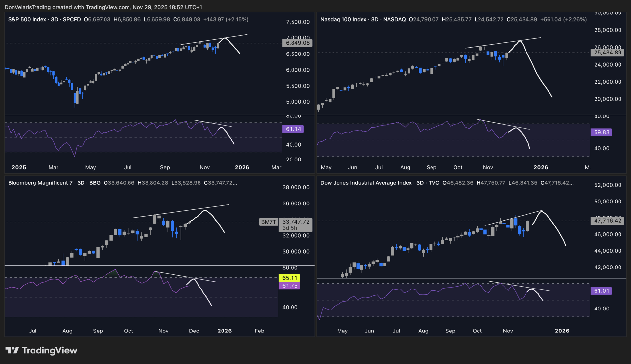The height and width of the screenshot is (364, 631).
Task: Click the BM7T ticker tag
Action: pos(269,222)
